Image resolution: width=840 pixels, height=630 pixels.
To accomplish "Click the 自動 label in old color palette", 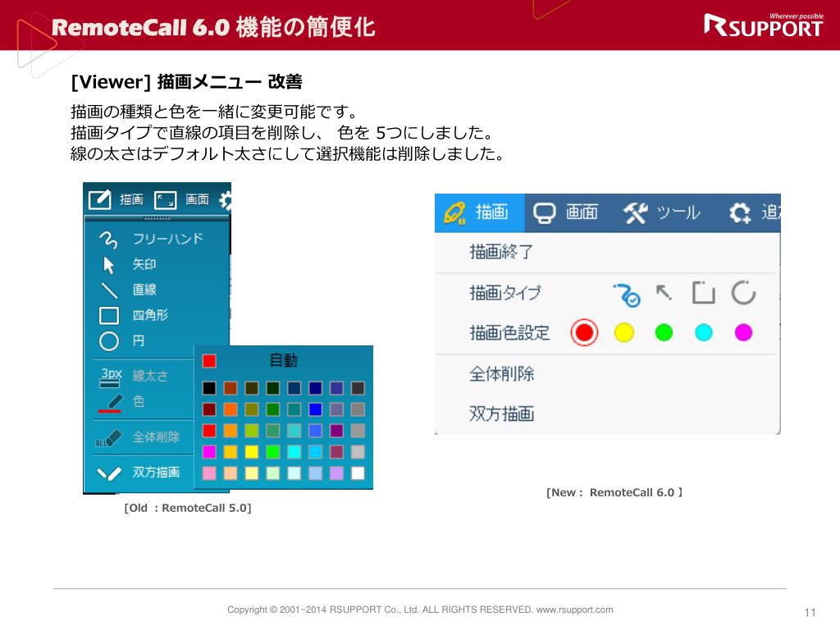I will click(x=283, y=361).
